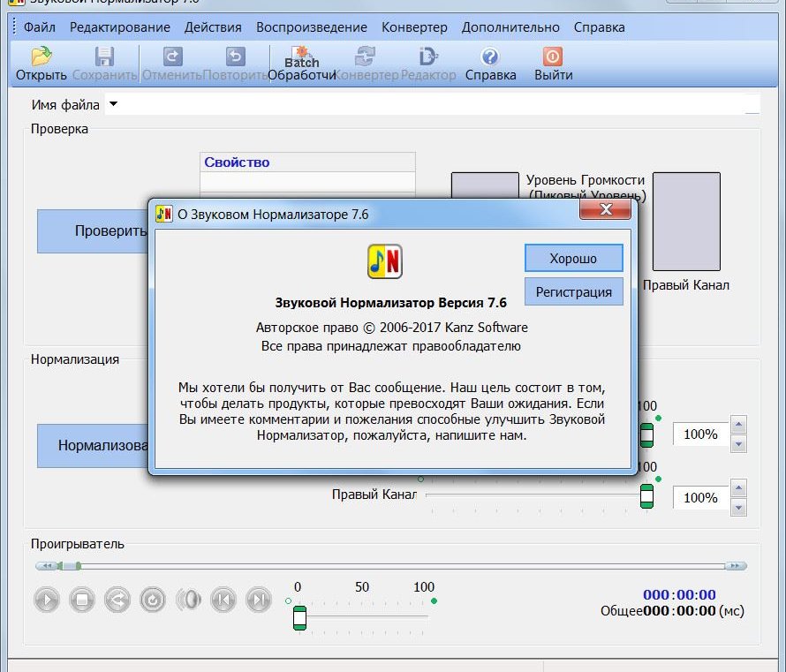Image resolution: width=786 pixels, height=672 pixels.
Task: Click the Регистрация button
Action: (x=573, y=291)
